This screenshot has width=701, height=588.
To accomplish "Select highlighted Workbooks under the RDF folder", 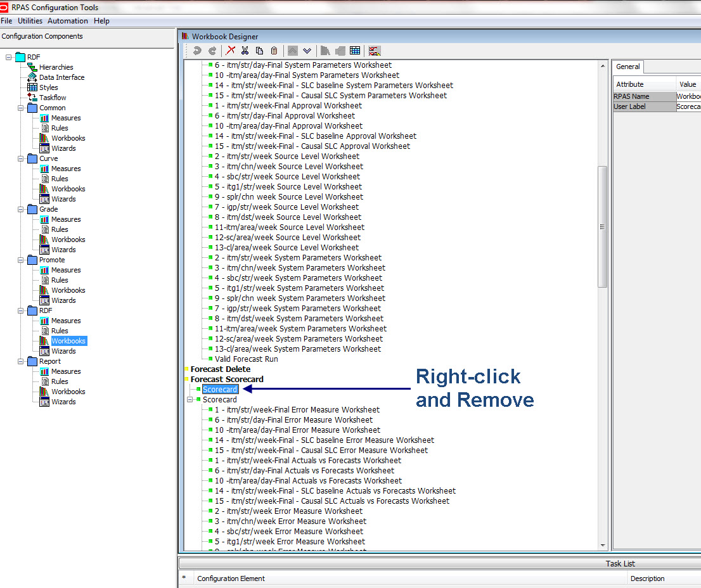I will pyautogui.click(x=68, y=341).
